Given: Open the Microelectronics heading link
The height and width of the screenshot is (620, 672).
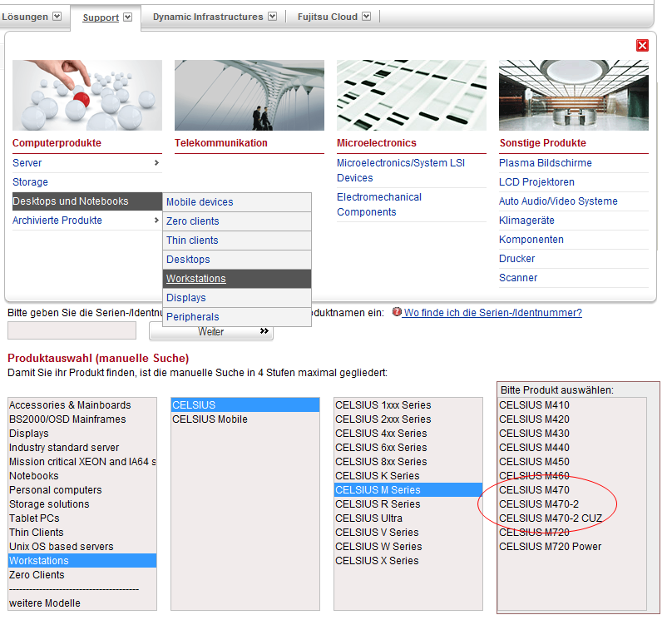Looking at the screenshot, I should [x=376, y=143].
